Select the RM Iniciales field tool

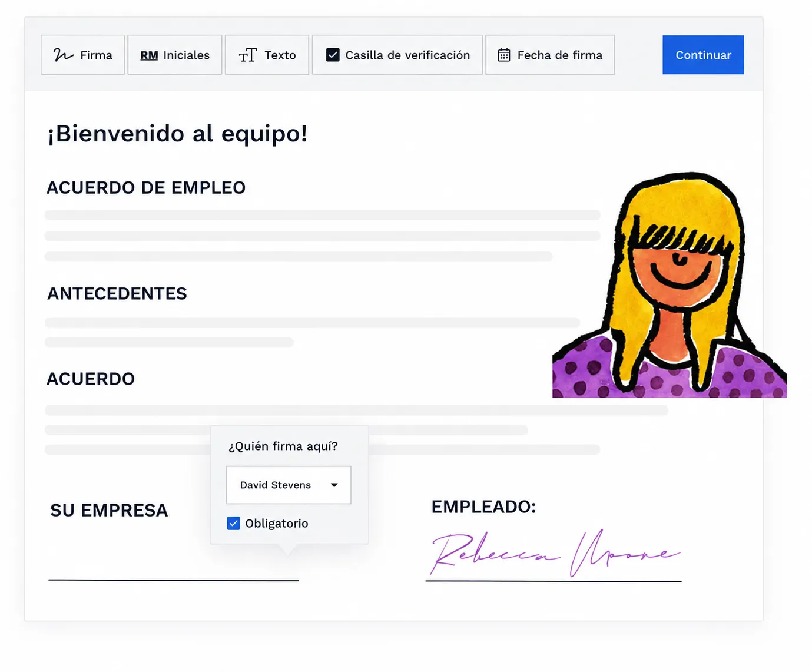[175, 55]
